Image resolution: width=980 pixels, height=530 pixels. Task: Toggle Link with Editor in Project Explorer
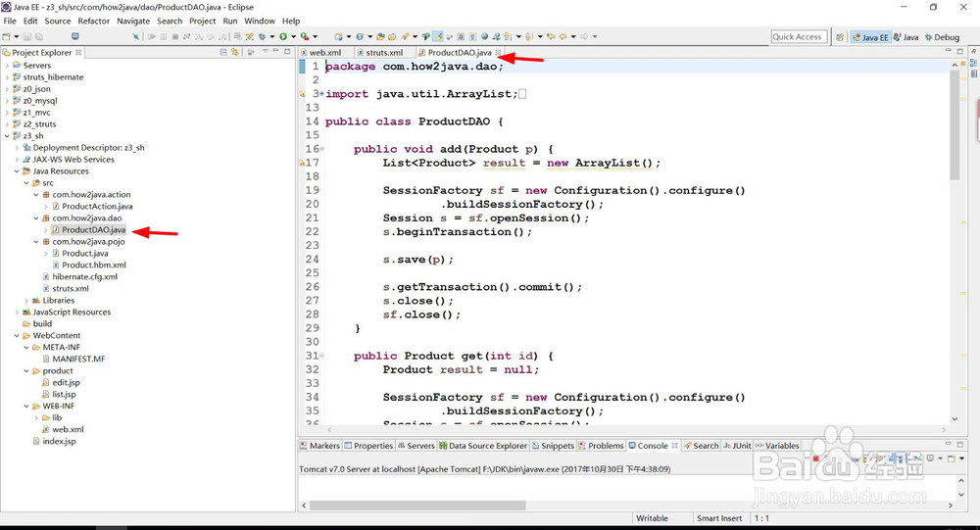235,53
